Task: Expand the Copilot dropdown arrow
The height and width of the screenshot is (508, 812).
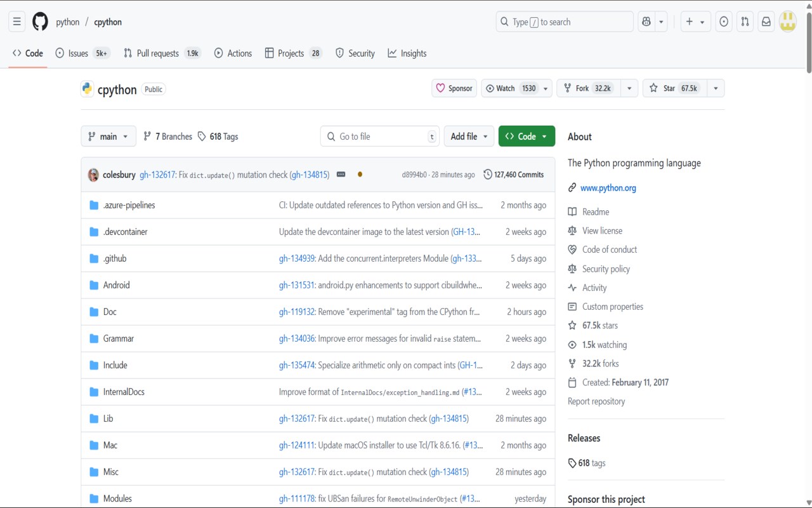Action: point(661,22)
